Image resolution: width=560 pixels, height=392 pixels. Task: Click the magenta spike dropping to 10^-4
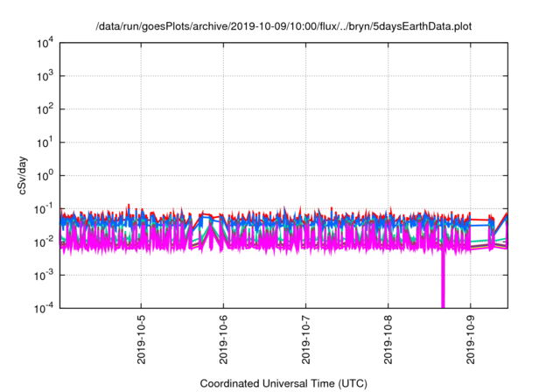(444, 278)
